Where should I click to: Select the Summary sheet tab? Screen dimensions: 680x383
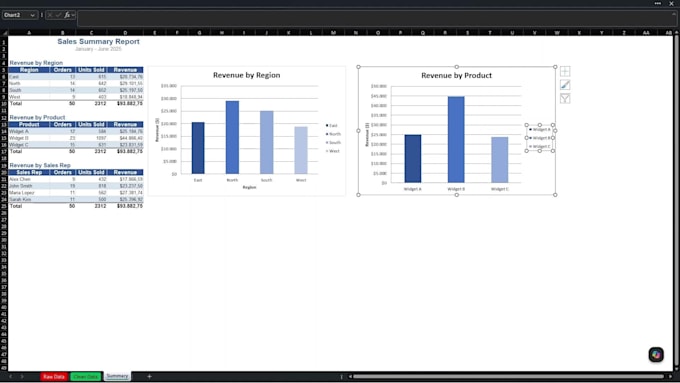tap(117, 376)
